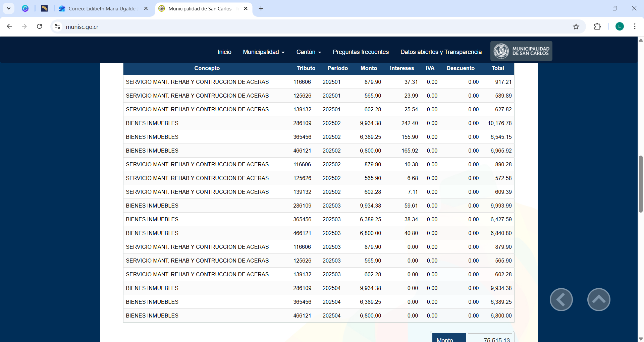Open the Chrome three-dot menu
Viewport: 644px width, 342px height.
pos(635,26)
